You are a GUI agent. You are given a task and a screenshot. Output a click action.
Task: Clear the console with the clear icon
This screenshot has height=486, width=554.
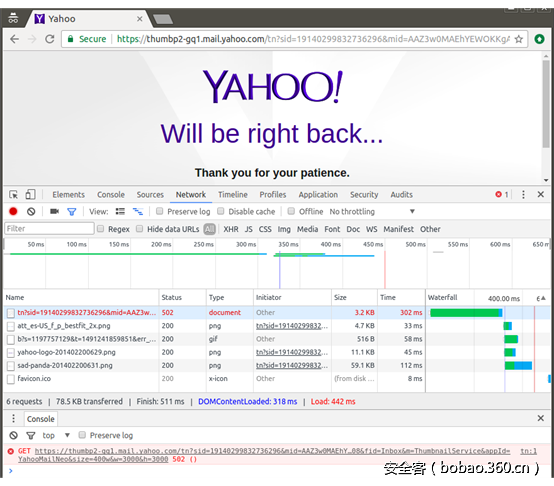(x=13, y=435)
